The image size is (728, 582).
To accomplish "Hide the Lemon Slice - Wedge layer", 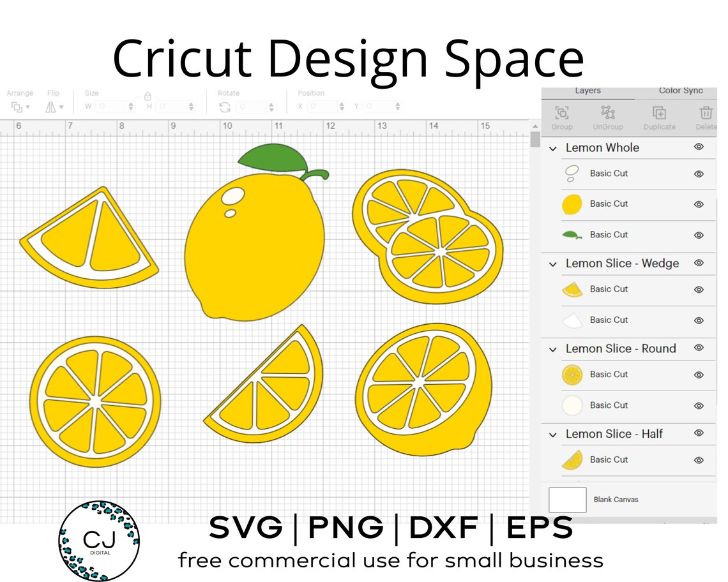I will point(699,262).
